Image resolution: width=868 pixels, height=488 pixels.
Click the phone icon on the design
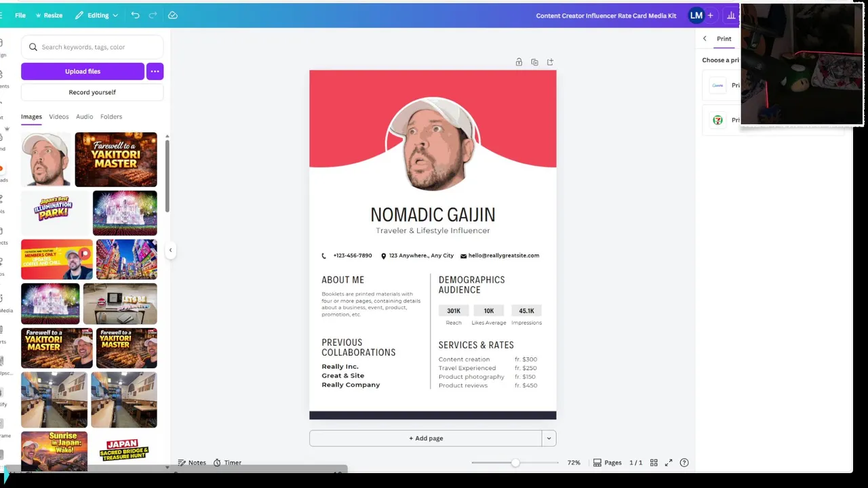pyautogui.click(x=324, y=256)
